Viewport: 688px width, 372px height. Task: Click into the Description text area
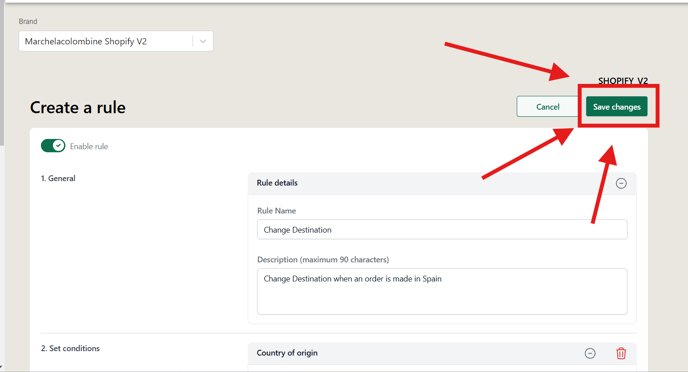442,291
